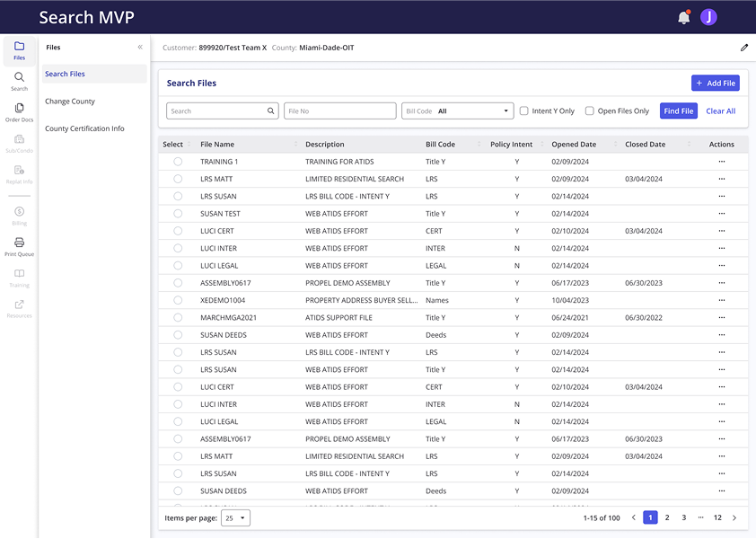Click the Find File button
Screen dimensions: 756x539
click(x=679, y=111)
